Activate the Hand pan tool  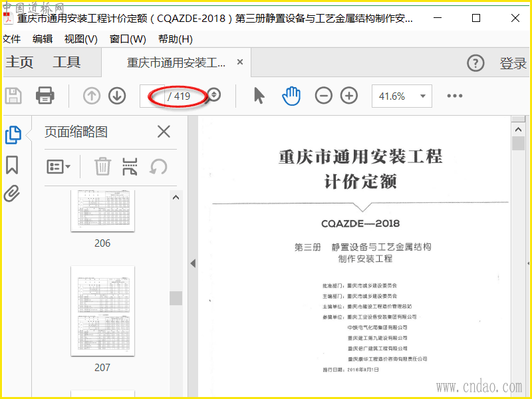coord(291,96)
